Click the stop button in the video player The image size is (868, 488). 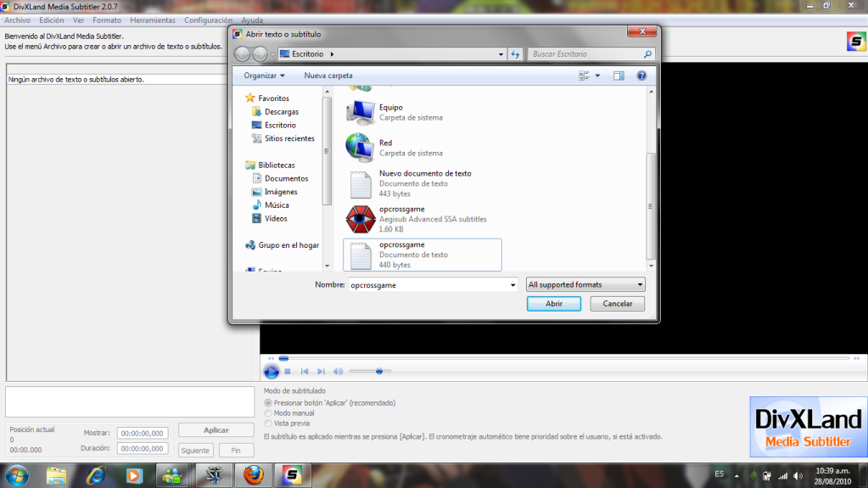click(x=288, y=372)
